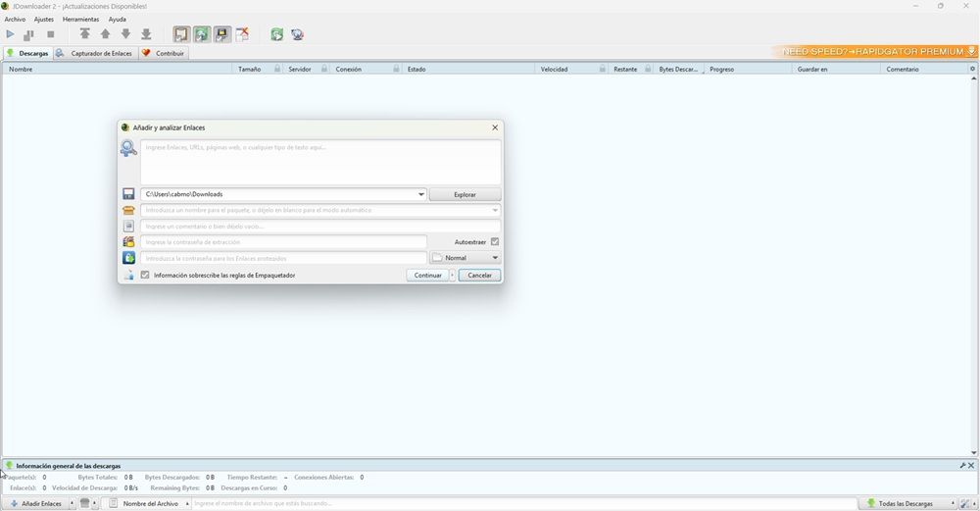Switch to the Capturador de Enlaces tab
The width and height of the screenshot is (980, 511).
click(94, 53)
